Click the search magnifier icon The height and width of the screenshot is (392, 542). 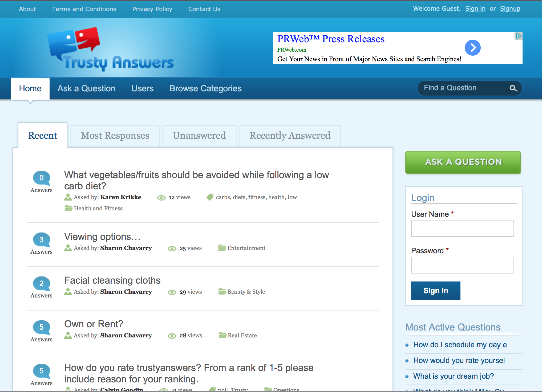click(x=513, y=88)
